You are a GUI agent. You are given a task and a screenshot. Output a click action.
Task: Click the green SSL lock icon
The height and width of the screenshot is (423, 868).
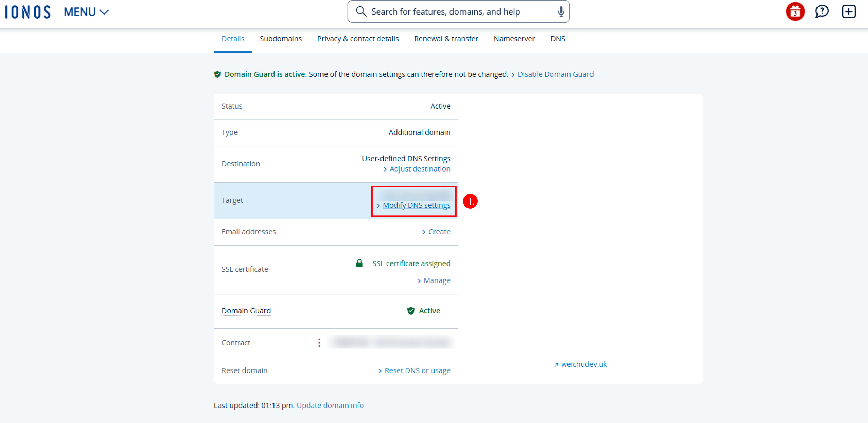point(359,263)
